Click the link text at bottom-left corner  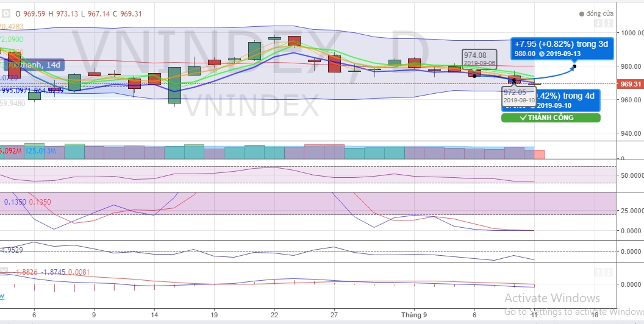(x=2, y=296)
